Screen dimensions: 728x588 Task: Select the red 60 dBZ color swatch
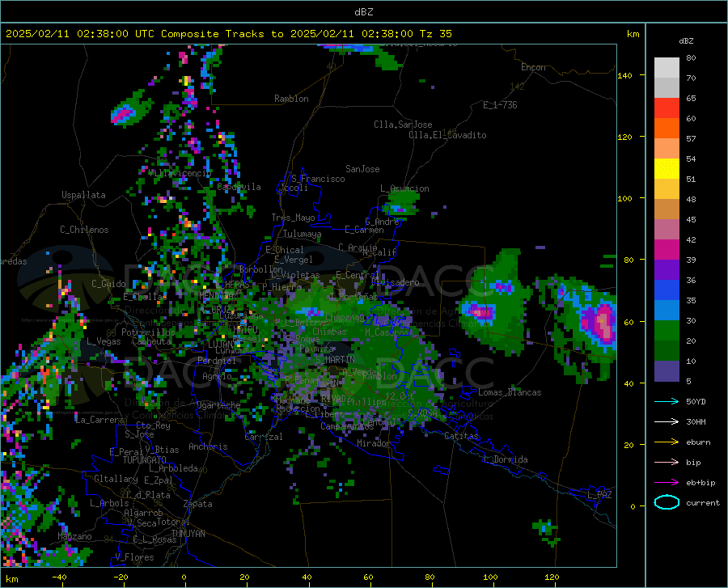coord(667,108)
